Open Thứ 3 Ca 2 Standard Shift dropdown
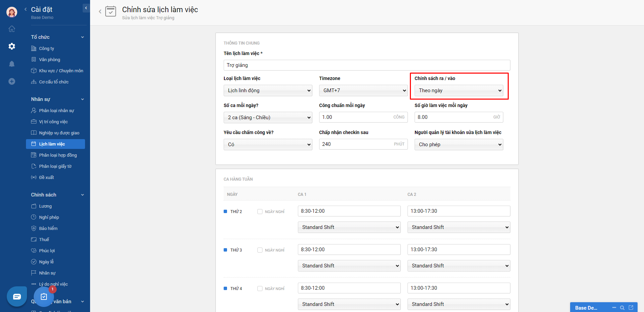This screenshot has width=644, height=312. [x=459, y=266]
